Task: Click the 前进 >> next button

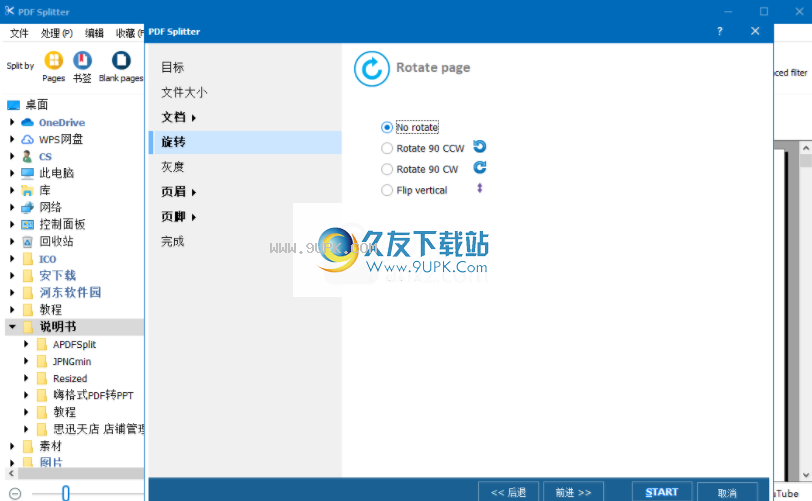Action: (573, 492)
